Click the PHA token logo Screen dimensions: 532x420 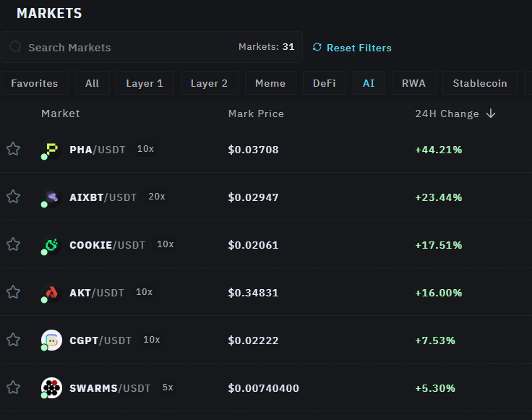(x=51, y=150)
